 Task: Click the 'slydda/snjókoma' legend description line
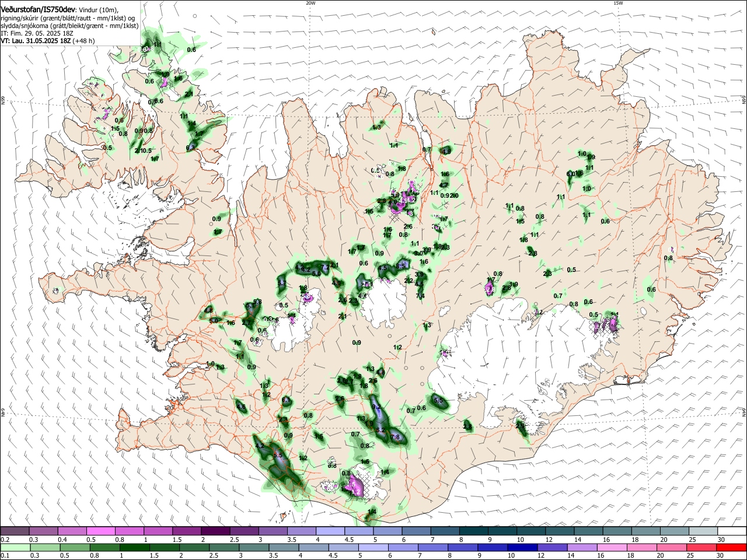point(69,26)
